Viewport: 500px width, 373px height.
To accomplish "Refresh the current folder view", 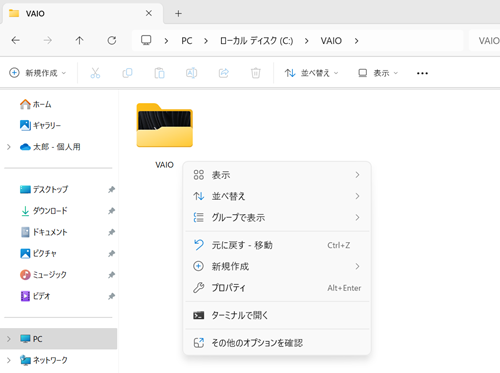I will (112, 40).
